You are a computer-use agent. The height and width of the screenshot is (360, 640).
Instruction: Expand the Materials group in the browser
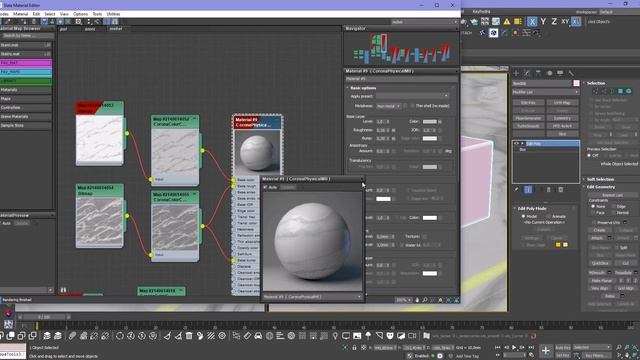[x=26, y=90]
